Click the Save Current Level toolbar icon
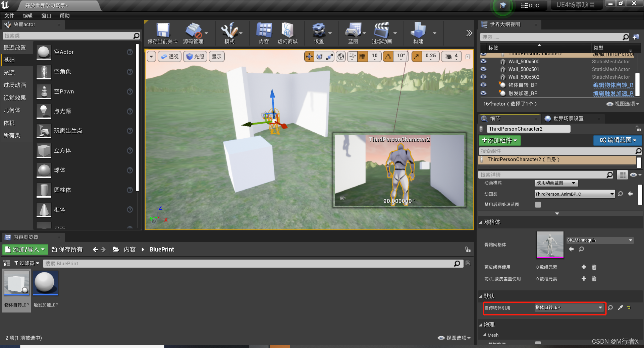Viewport: 644px width, 348px height. pos(163,30)
